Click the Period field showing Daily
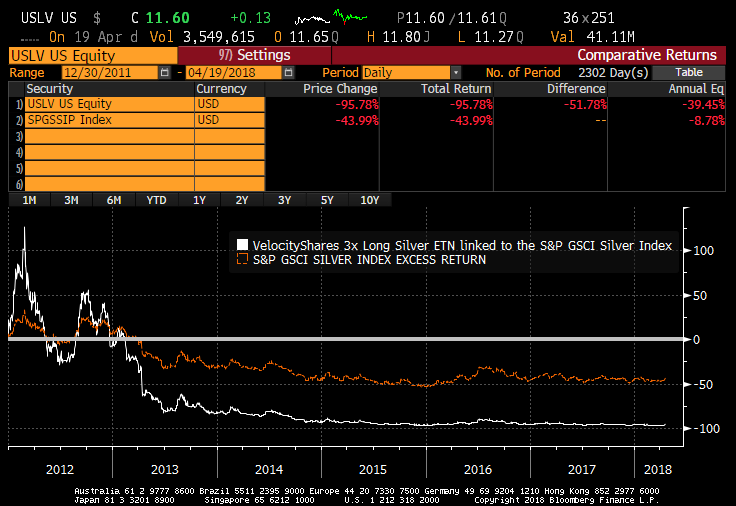 pyautogui.click(x=406, y=73)
